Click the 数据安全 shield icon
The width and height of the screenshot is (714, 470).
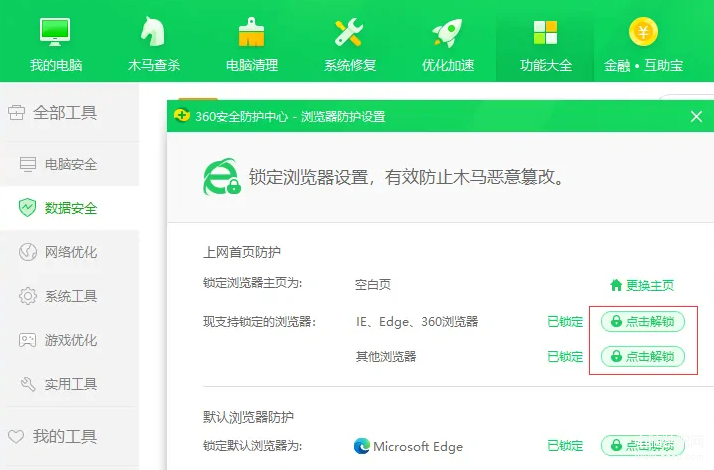pos(27,208)
